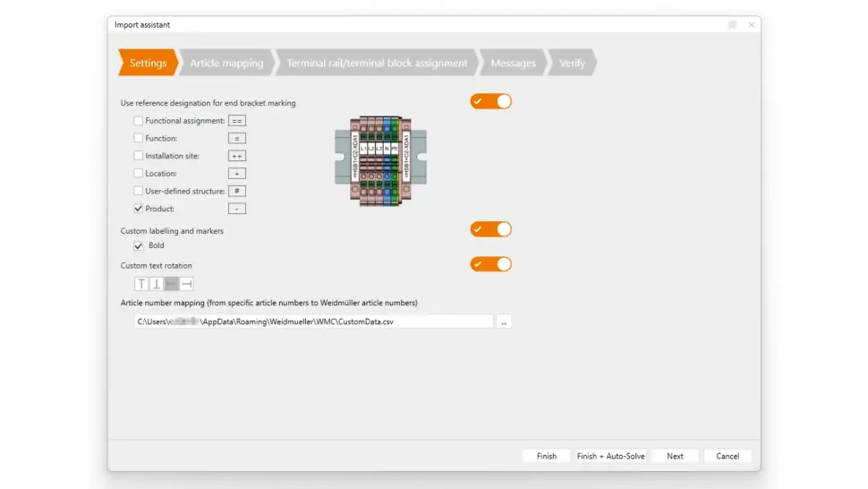Click the '#' prefix field for User-defined structure
This screenshot has width=868, height=489.
pyautogui.click(x=236, y=191)
